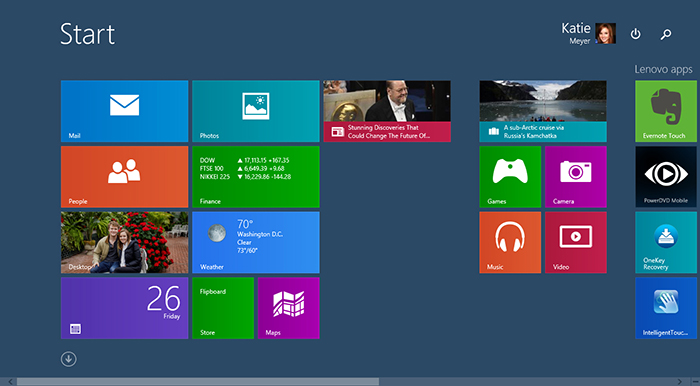
Task: Open the Video tile
Action: click(576, 242)
